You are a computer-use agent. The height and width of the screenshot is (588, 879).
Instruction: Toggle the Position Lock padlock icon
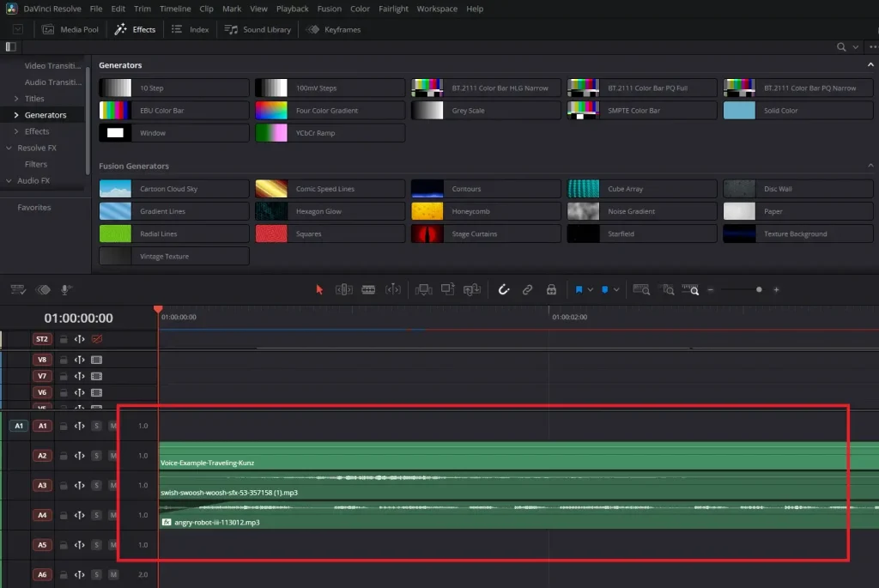click(x=552, y=290)
